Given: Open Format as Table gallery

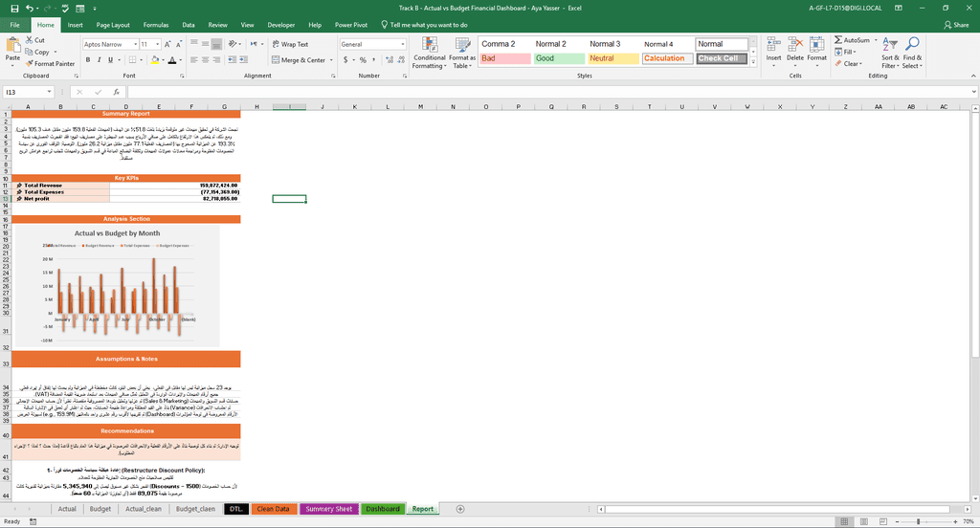Looking at the screenshot, I should pos(462,54).
